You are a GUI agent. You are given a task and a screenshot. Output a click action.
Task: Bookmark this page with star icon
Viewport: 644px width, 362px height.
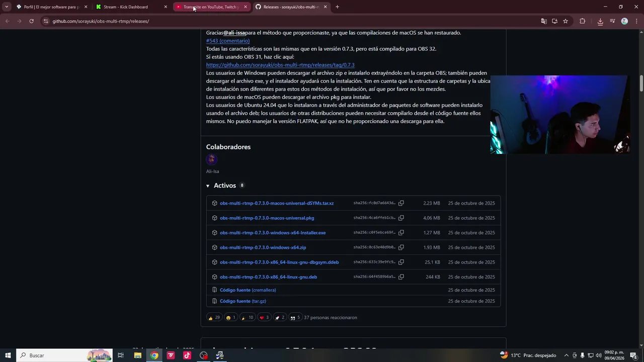point(566,21)
